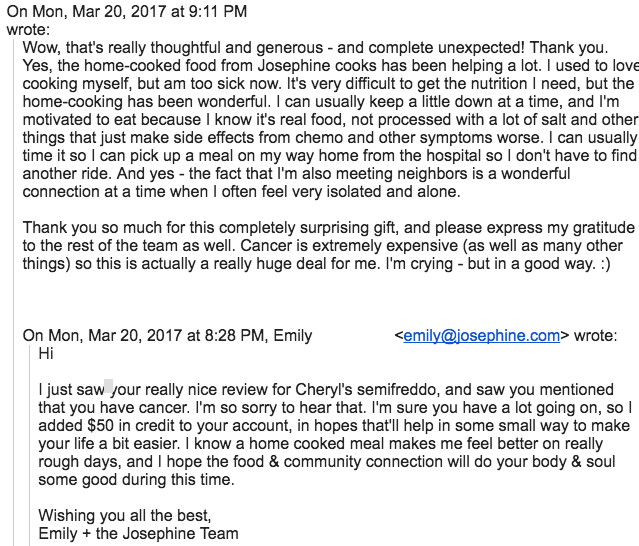Image resolution: width=639 pixels, height=546 pixels.
Task: Click the "Mon, Mar 20, 2017 at 8:28 PM" header
Action: (159, 336)
